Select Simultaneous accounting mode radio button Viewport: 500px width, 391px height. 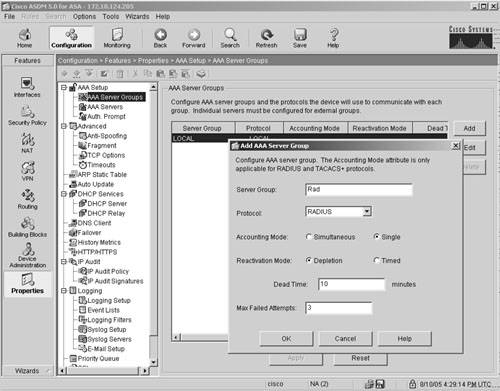(309, 237)
